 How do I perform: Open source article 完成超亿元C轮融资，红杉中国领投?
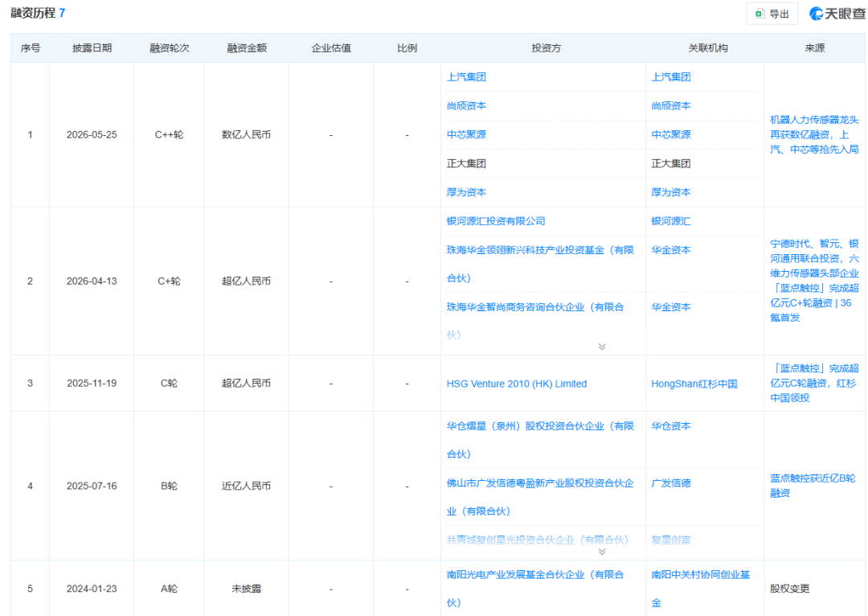click(814, 383)
